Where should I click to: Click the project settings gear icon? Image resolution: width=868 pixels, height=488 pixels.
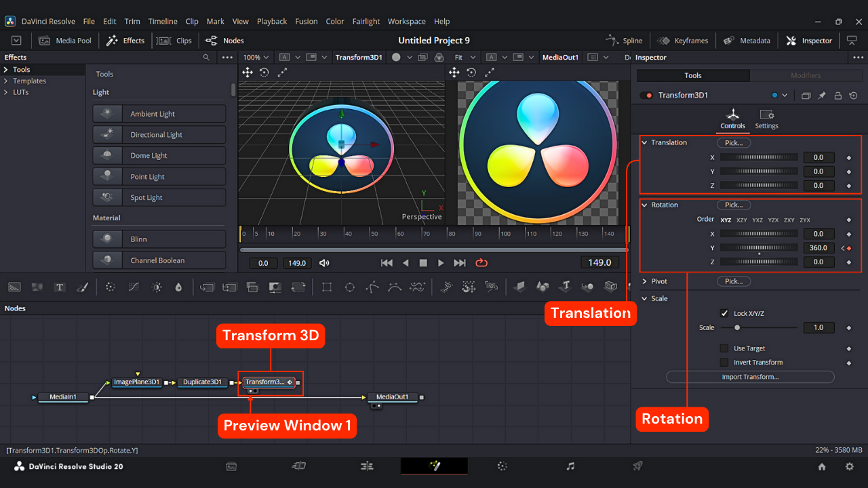[x=849, y=466]
